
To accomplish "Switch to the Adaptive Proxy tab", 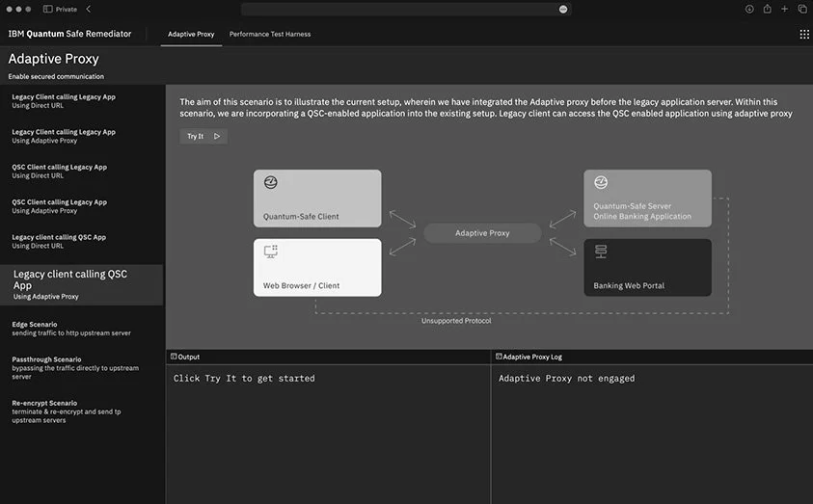I will [191, 34].
